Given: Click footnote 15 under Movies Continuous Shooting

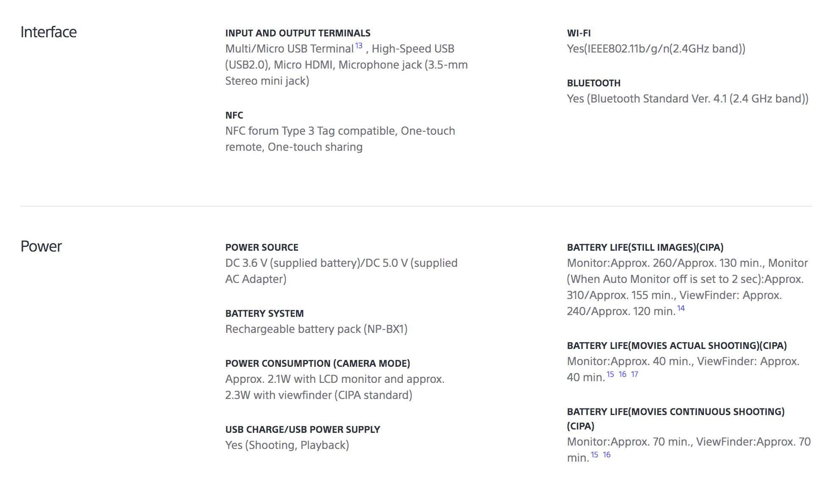Looking at the screenshot, I should pos(595,455).
